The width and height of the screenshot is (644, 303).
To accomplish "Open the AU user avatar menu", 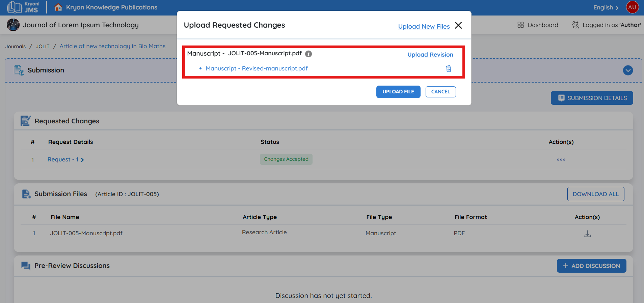I will pyautogui.click(x=632, y=7).
